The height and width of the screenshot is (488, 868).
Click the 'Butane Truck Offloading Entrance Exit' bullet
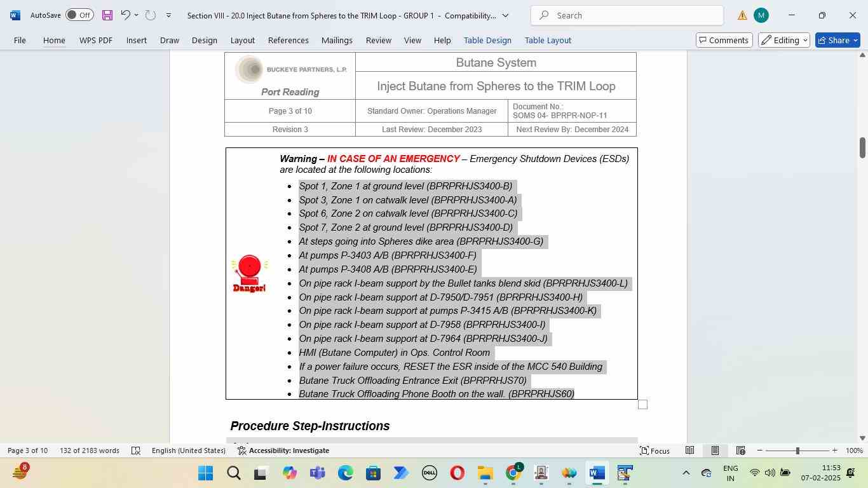(413, 381)
